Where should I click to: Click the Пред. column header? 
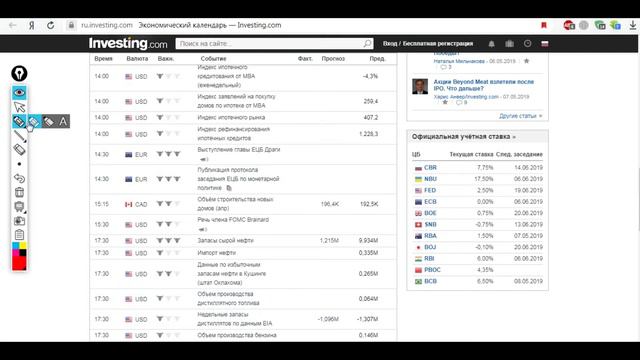pyautogui.click(x=378, y=59)
